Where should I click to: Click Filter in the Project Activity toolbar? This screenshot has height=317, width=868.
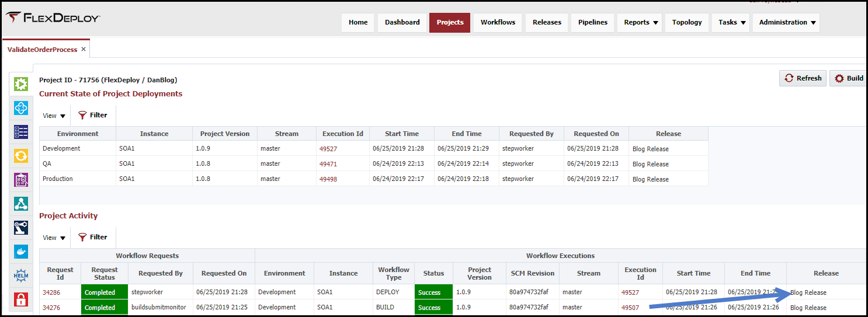click(93, 237)
